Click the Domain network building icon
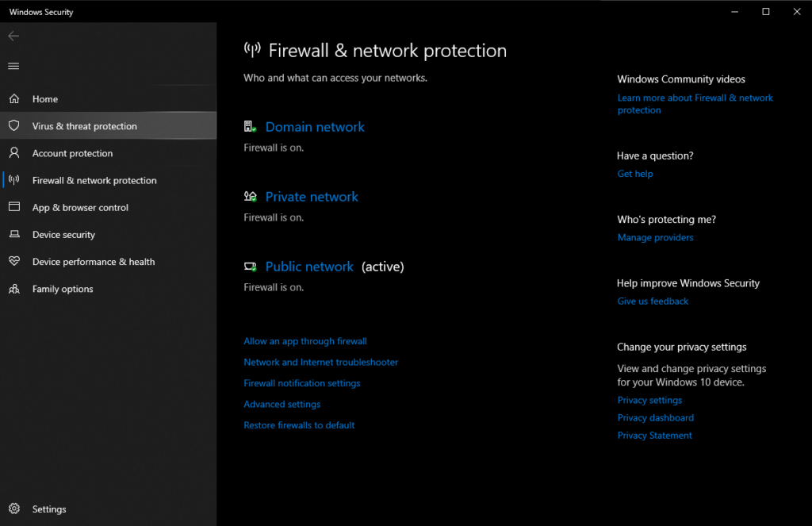The width and height of the screenshot is (812, 526). point(250,126)
